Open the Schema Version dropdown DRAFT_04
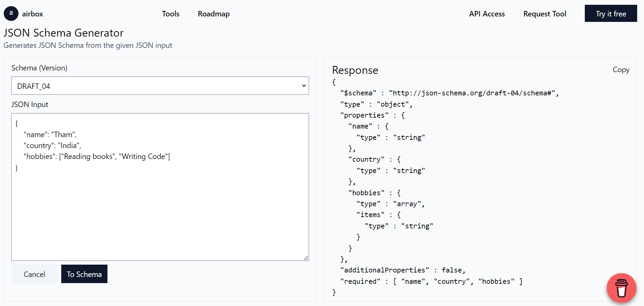This screenshot has height=306, width=644. [160, 86]
